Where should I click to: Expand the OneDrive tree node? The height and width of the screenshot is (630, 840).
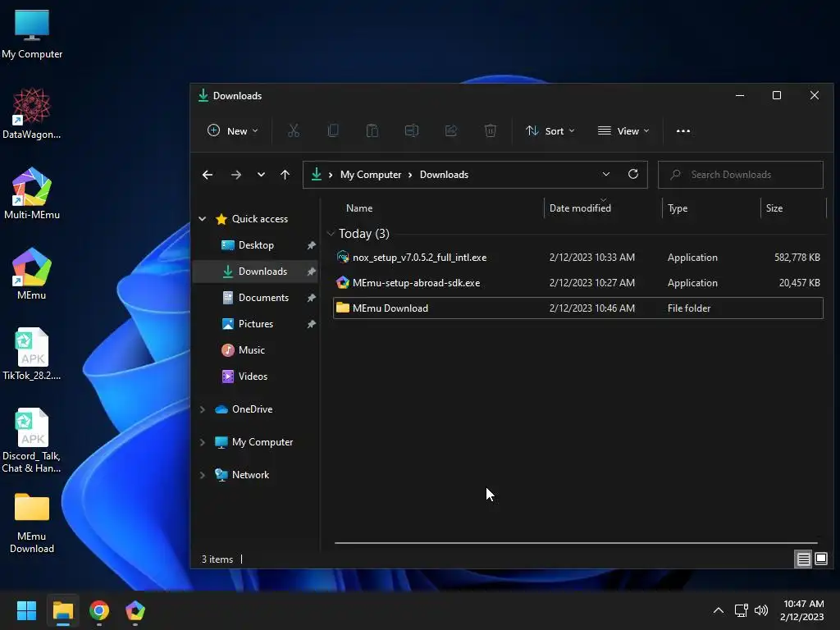click(203, 409)
